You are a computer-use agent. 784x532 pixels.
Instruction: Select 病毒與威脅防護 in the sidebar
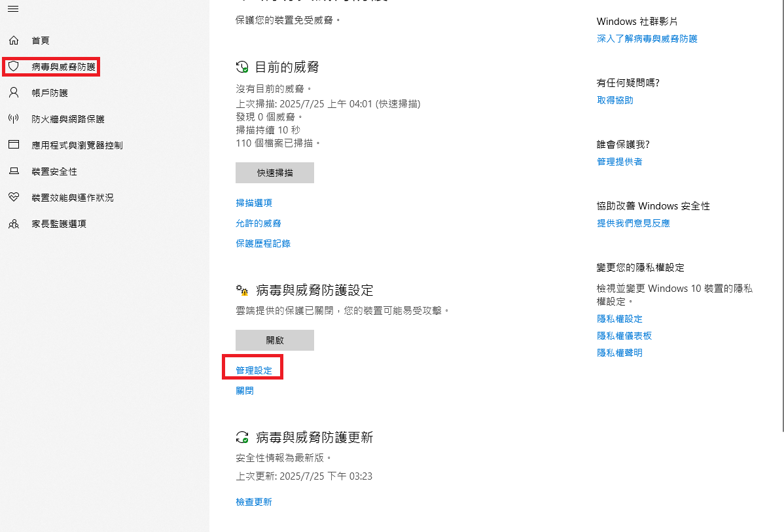point(63,67)
